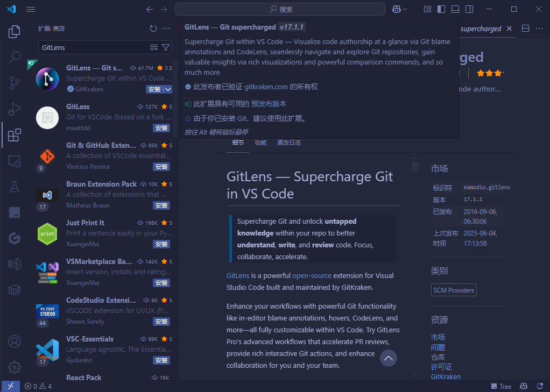This screenshot has height=392, width=550.
Task: Clear extensions search results icon
Action: click(x=153, y=47)
